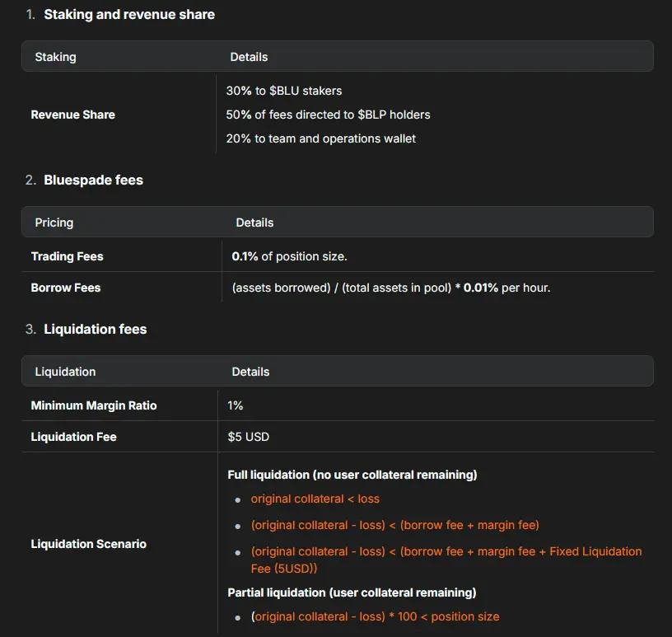The width and height of the screenshot is (672, 637).
Task: Click the "Pricing" table column header
Action: (x=54, y=222)
